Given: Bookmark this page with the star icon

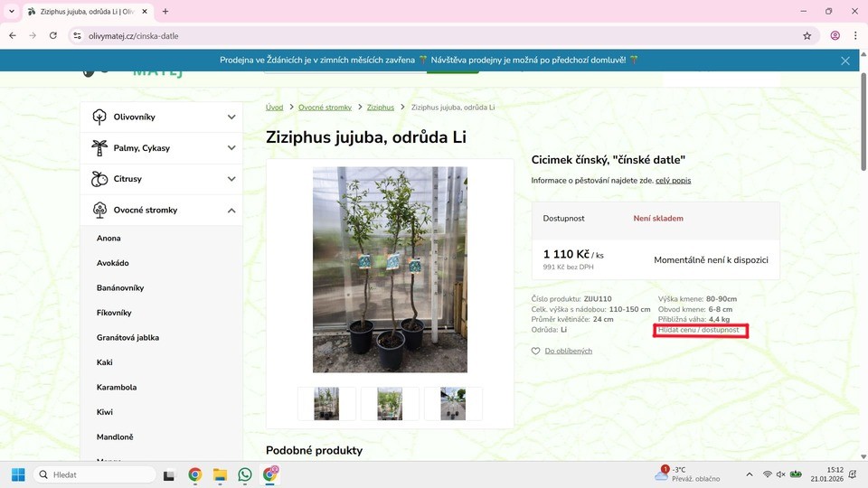Looking at the screenshot, I should (x=807, y=35).
